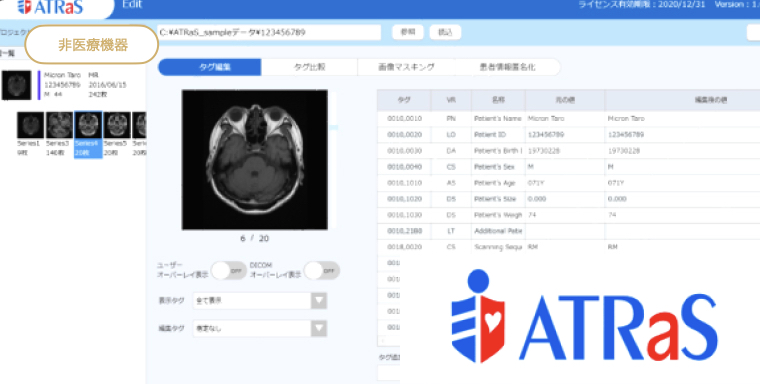Click the PN cell in VR column
Viewport: 760px width, 384px height.
pos(451,118)
